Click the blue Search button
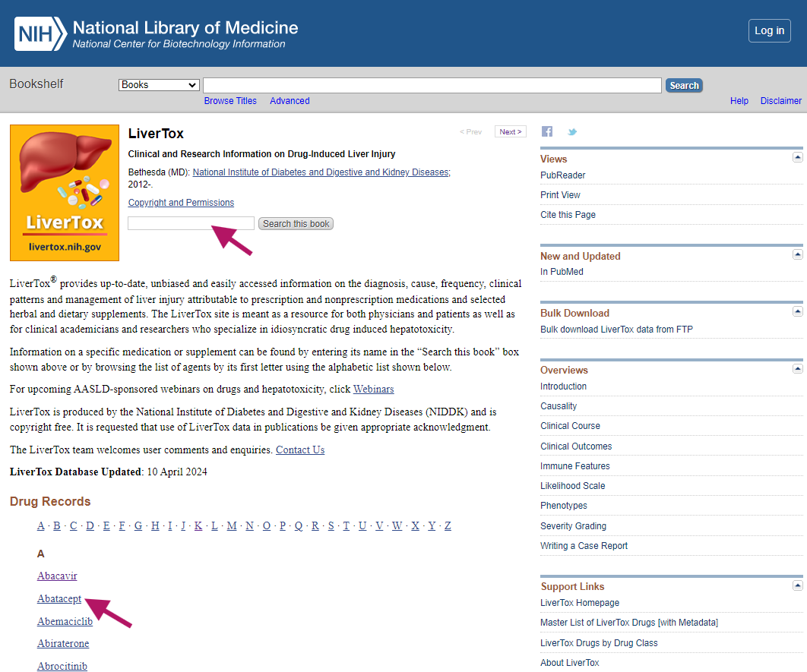807x672 pixels. click(x=684, y=85)
